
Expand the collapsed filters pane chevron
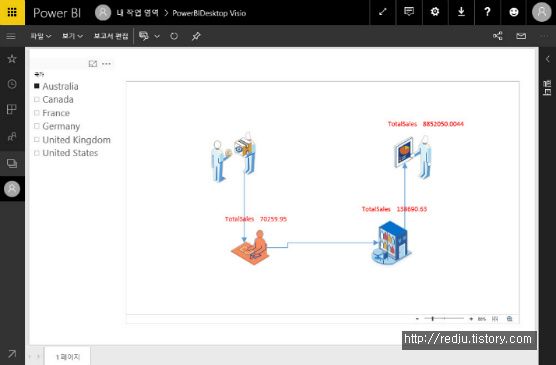(x=547, y=59)
